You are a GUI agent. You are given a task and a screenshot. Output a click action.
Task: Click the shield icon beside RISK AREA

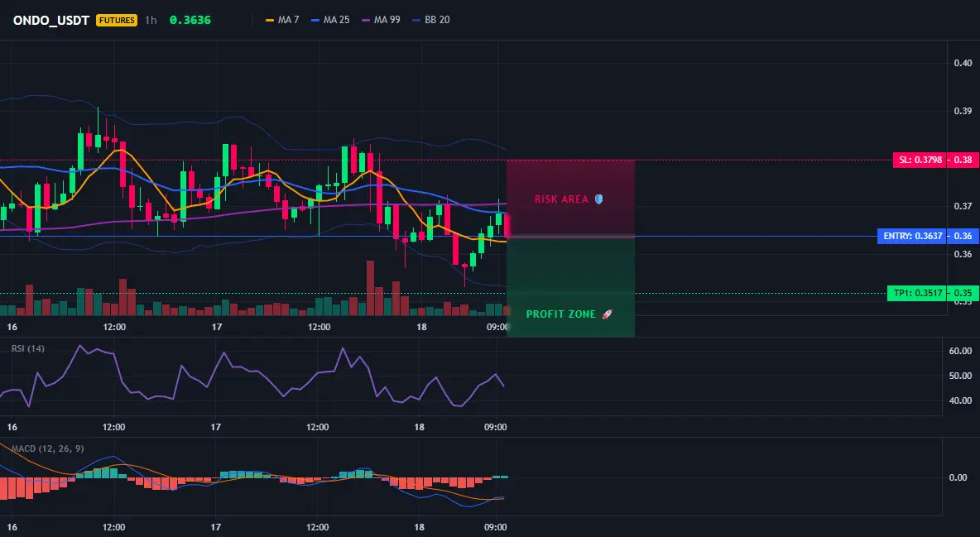(x=598, y=199)
